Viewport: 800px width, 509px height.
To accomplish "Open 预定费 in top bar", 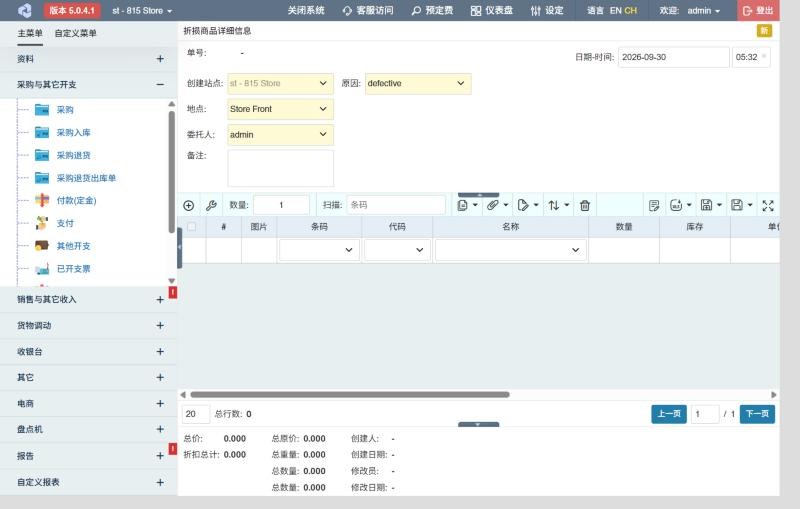I will (432, 10).
